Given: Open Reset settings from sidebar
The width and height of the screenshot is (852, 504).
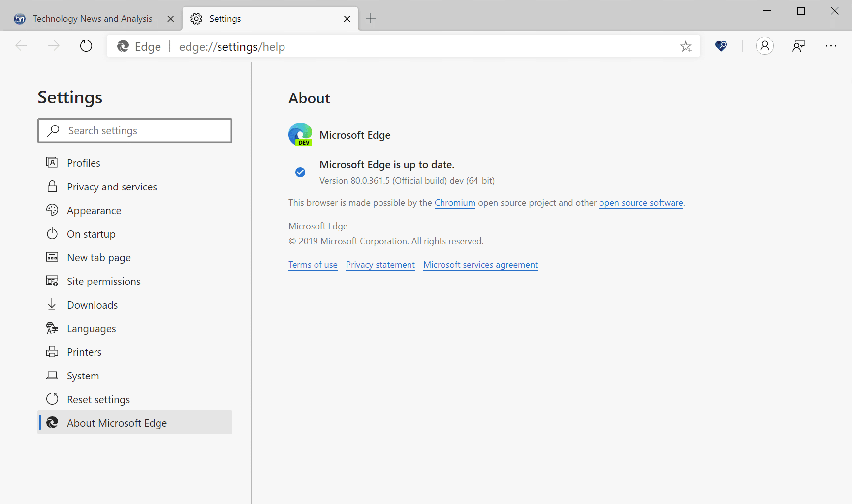Looking at the screenshot, I should pos(98,400).
